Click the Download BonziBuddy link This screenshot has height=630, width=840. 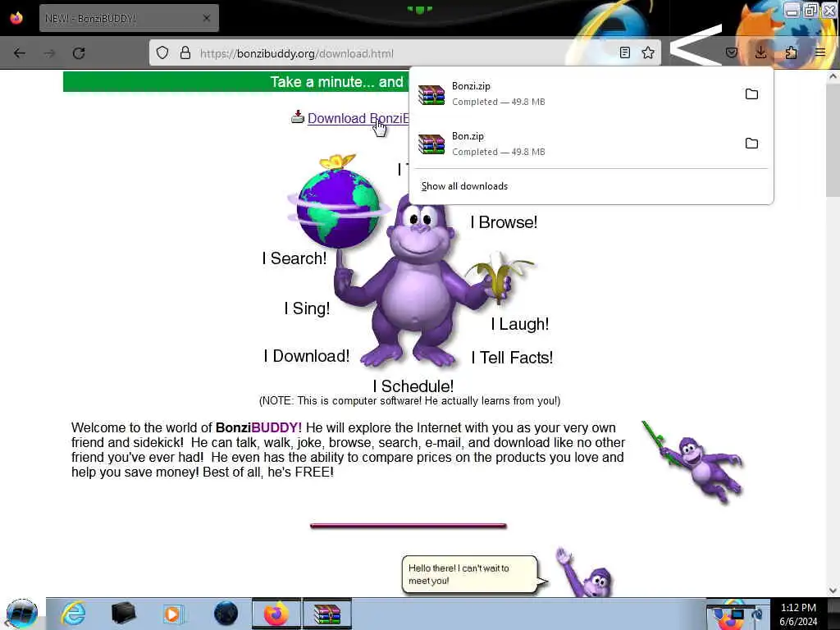click(358, 118)
